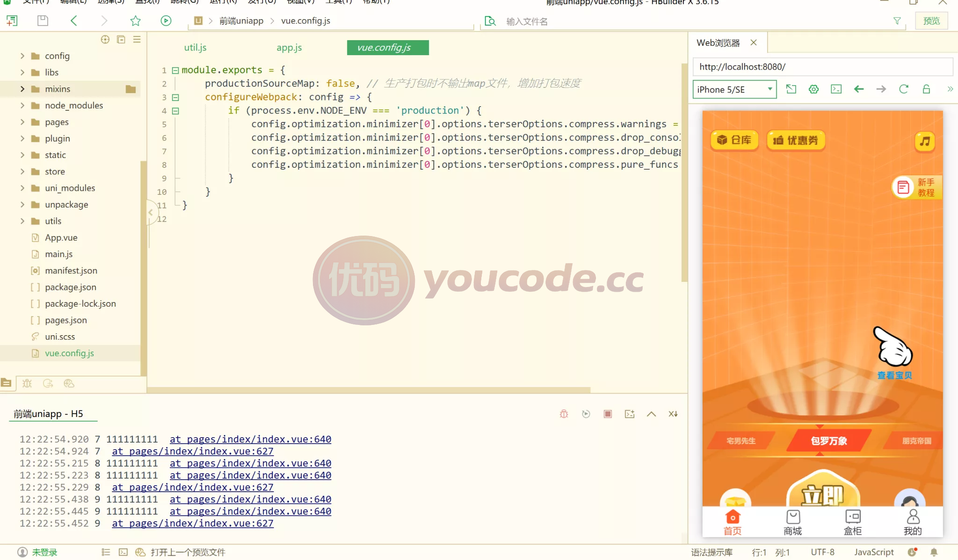Click the 未登录 login status
The height and width of the screenshot is (560, 958).
[x=44, y=552]
